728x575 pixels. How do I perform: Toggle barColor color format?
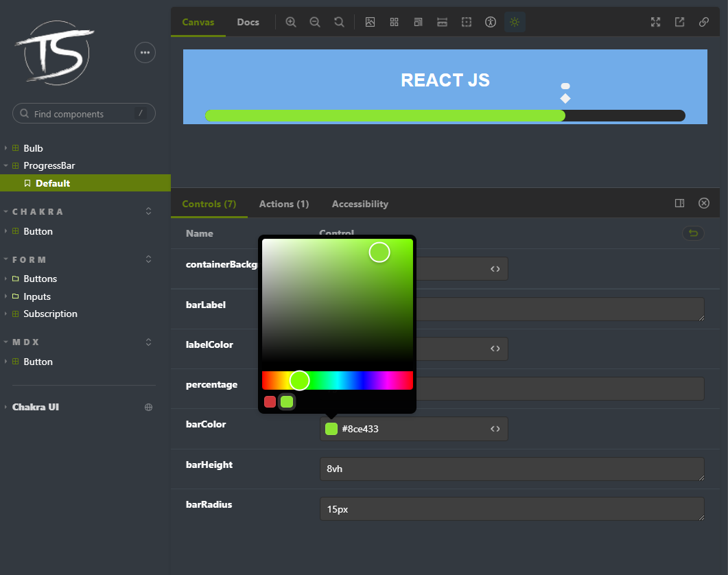(495, 429)
